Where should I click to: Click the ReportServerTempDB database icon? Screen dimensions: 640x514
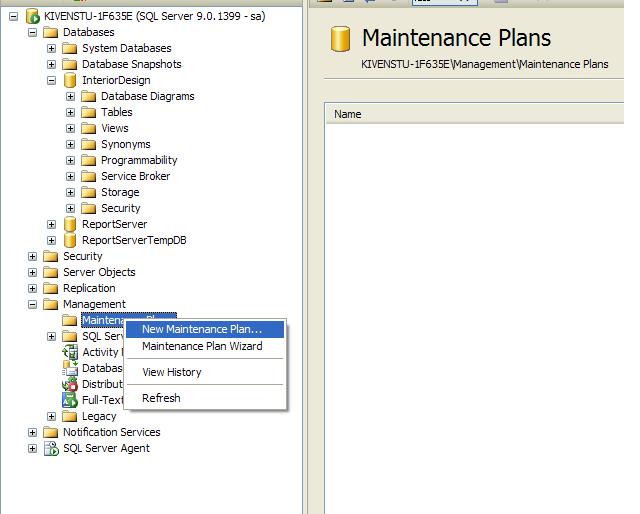[70, 240]
